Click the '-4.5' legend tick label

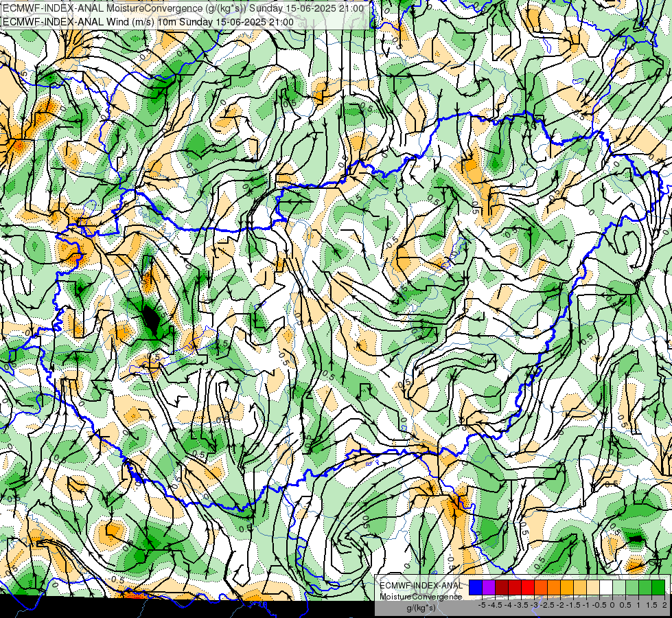495,605
